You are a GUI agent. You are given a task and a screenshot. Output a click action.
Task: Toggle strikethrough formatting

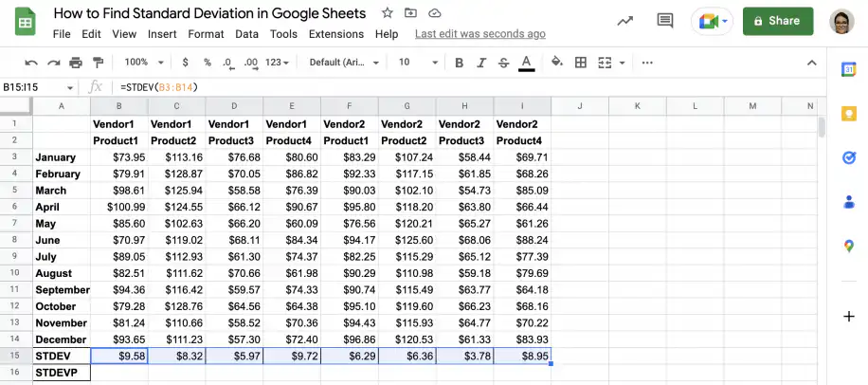(x=504, y=63)
